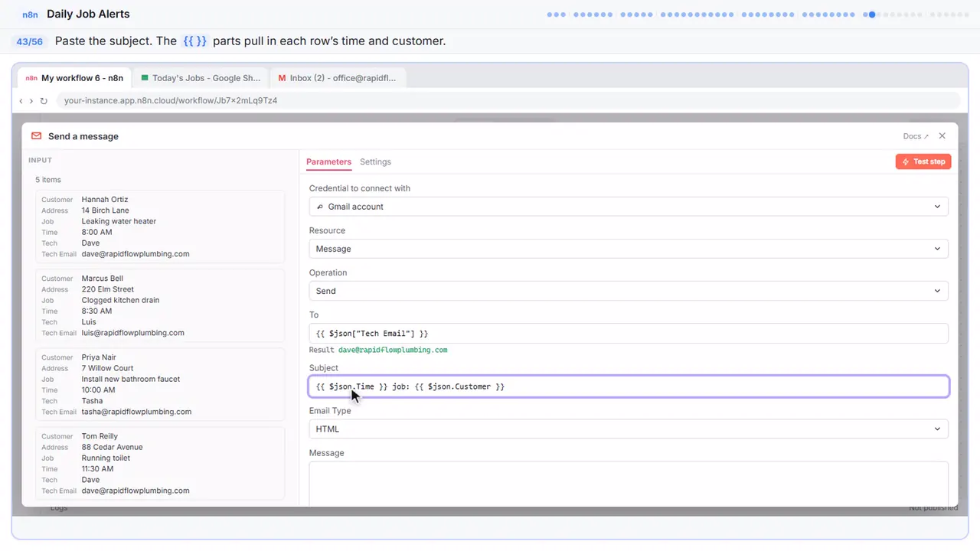Select the Priya Nair customer value

[100, 357]
